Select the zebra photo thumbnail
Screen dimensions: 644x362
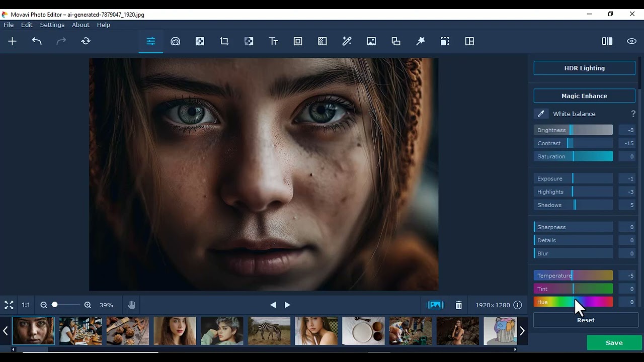[269, 331]
